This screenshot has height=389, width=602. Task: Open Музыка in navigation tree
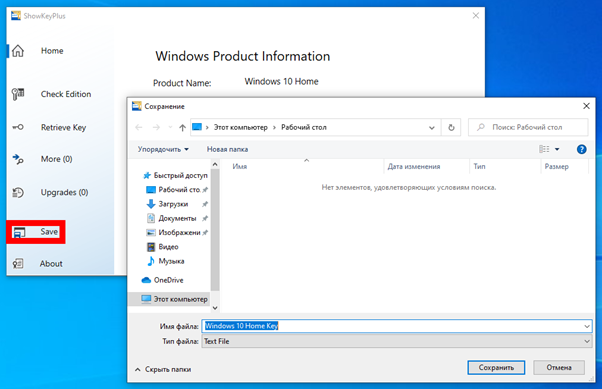tap(166, 261)
